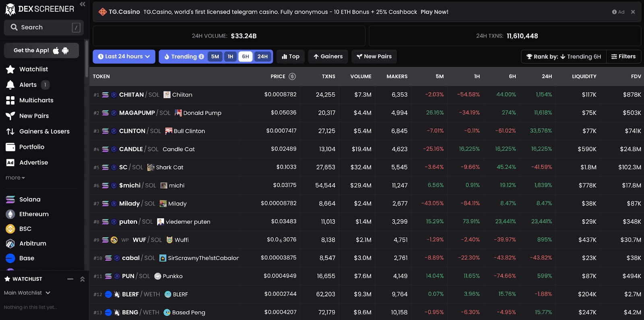Click the Chiitan token image icon

click(x=167, y=95)
